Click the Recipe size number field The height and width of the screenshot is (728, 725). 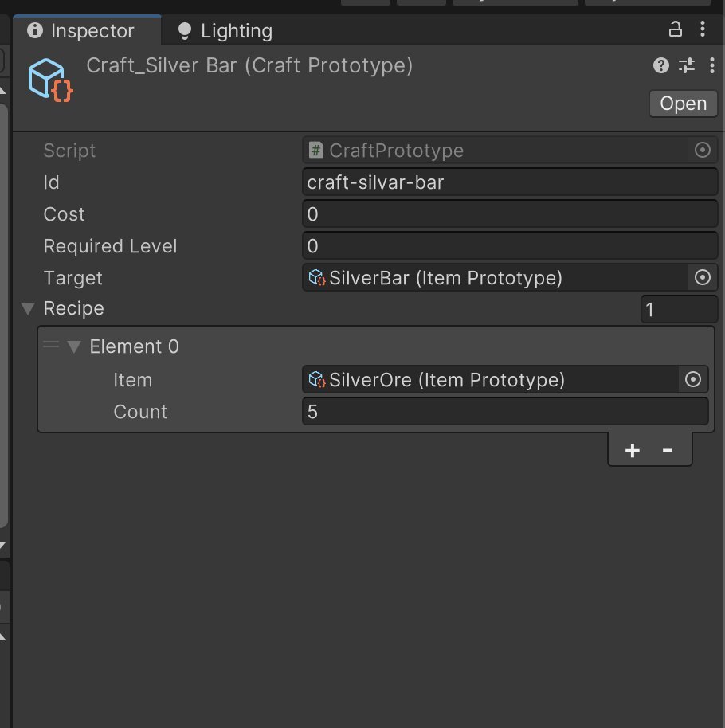tap(679, 309)
